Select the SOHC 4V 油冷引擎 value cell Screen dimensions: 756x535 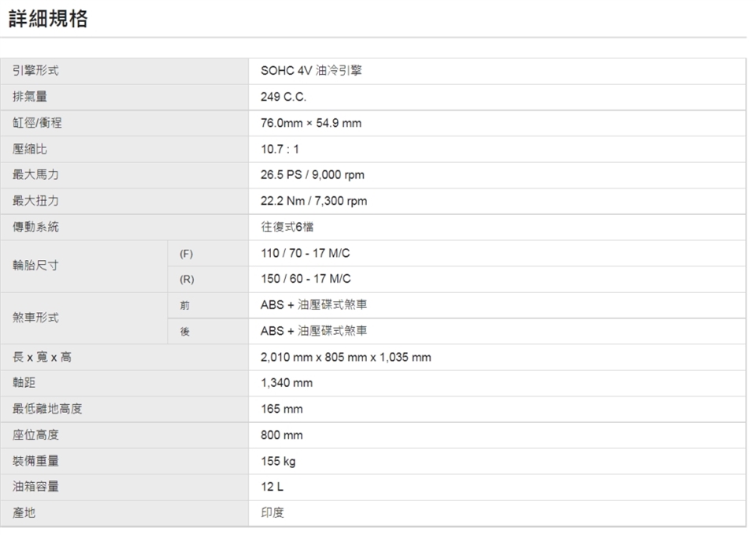coord(311,71)
